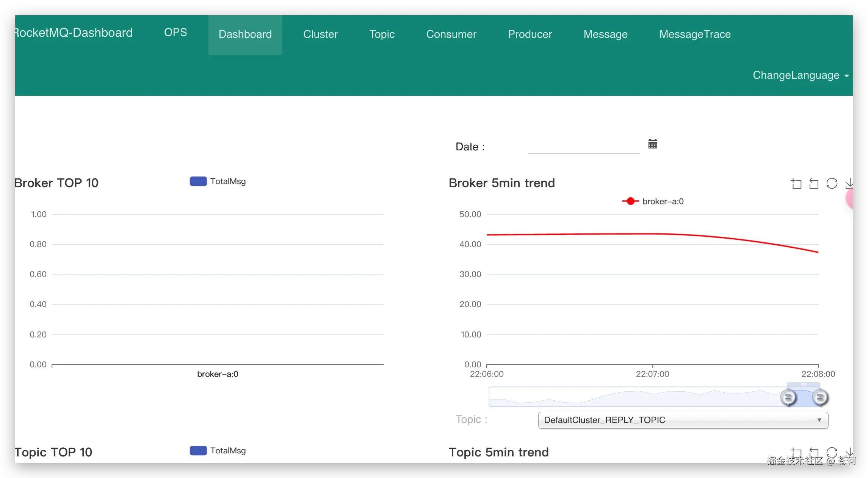Click the ChangeLanguage caret arrow
The width and height of the screenshot is (868, 478).
tap(846, 76)
